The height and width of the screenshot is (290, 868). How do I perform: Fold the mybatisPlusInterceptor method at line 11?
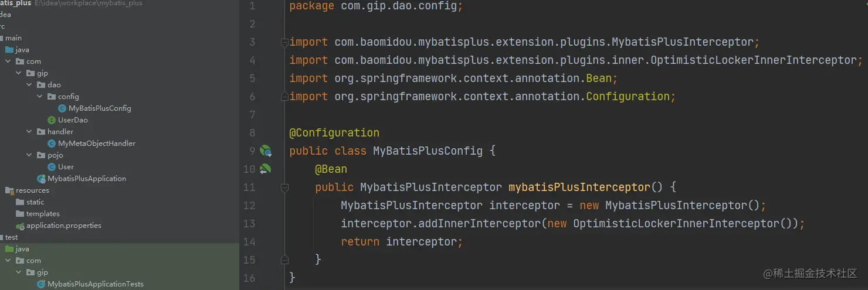284,187
